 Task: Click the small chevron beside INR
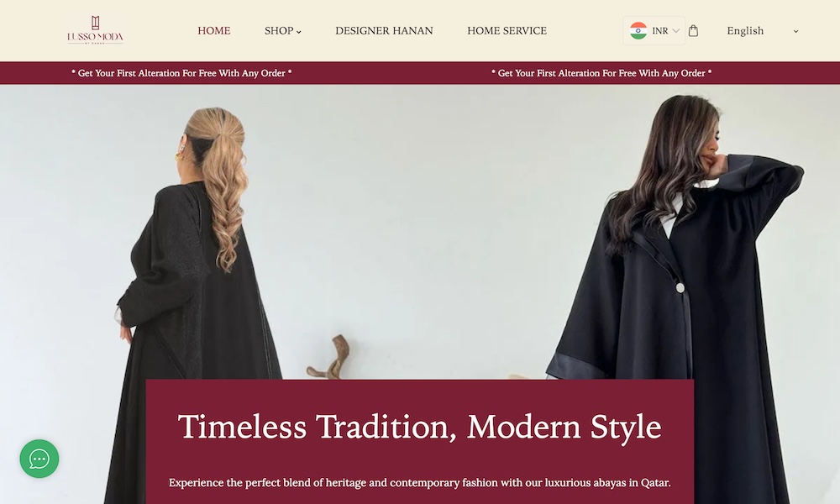pyautogui.click(x=676, y=31)
